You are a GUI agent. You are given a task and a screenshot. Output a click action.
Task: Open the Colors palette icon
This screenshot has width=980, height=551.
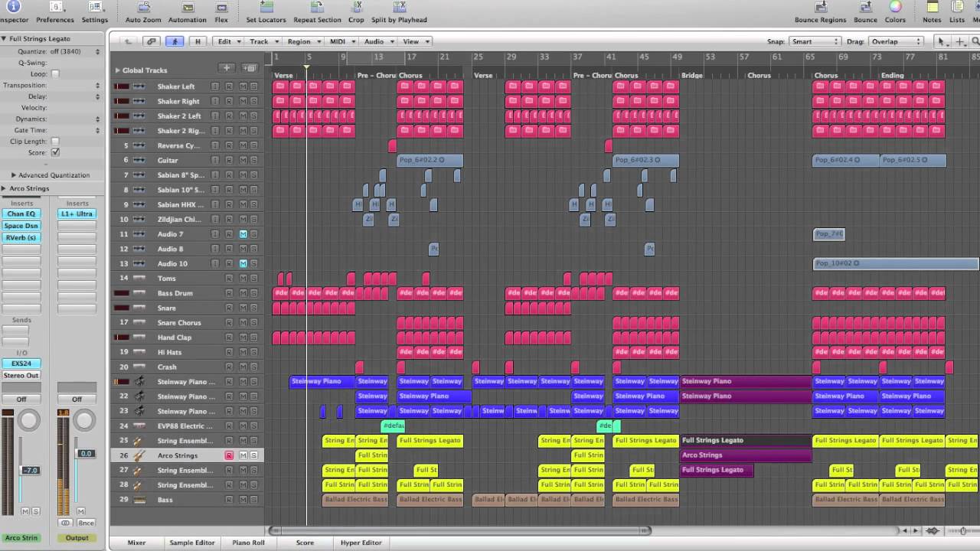[895, 8]
